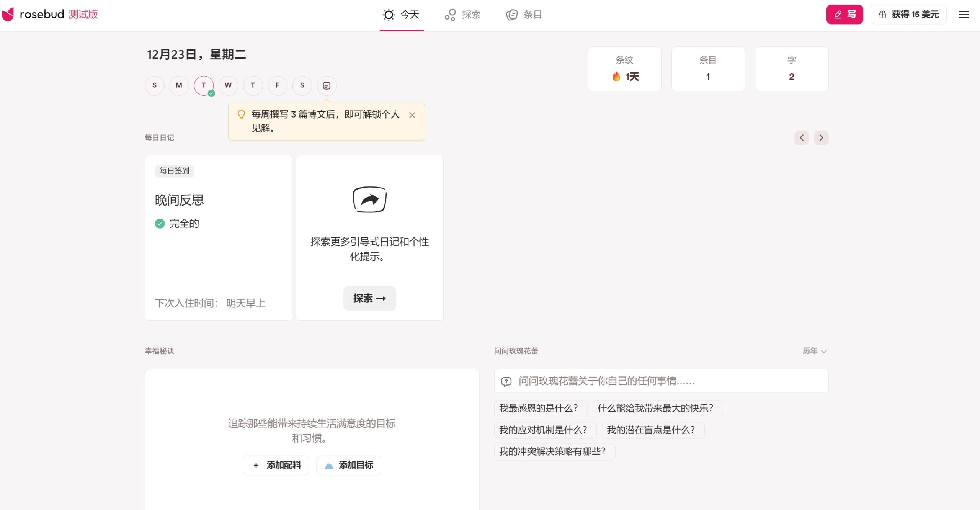Image resolution: width=980 pixels, height=510 pixels.
Task: Click the sun icon next to 今天
Action: 388,14
